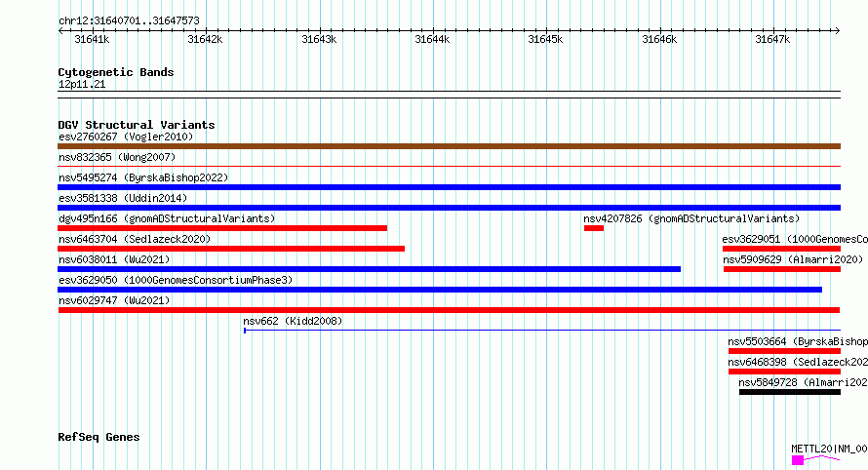Open the nsv832365 (Wong2007) label
Image resolution: width=868 pixels, height=470 pixels.
point(117,157)
